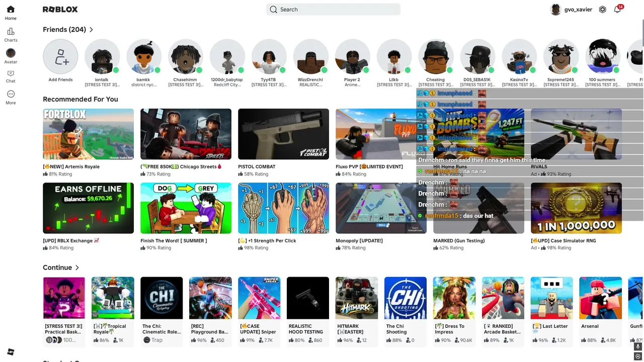The width and height of the screenshot is (644, 362).
Task: Open friend Player 2's avatar
Action: [x=352, y=57]
